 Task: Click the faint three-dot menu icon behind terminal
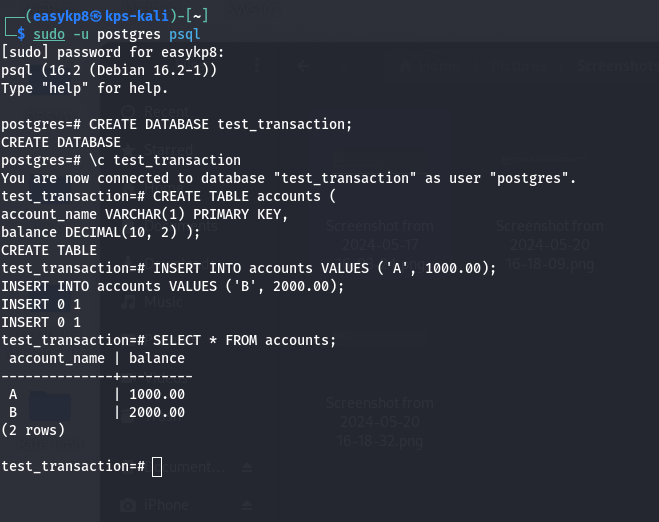pyautogui.click(x=257, y=66)
